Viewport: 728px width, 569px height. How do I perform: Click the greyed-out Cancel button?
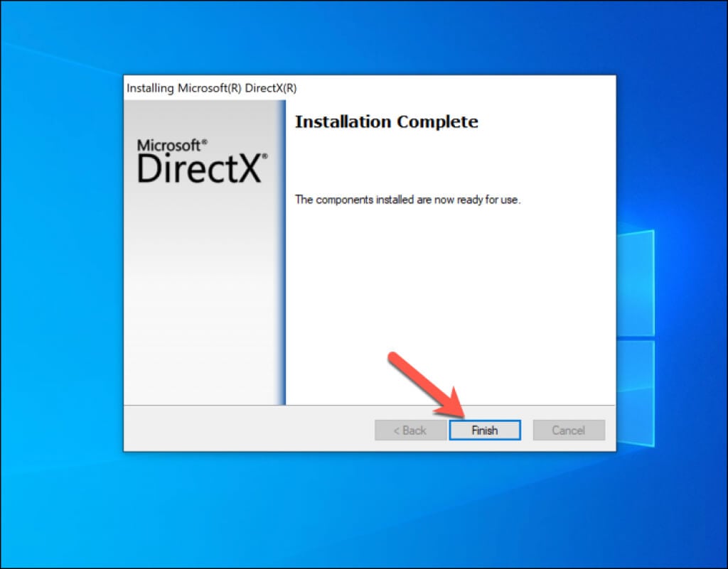pos(569,430)
